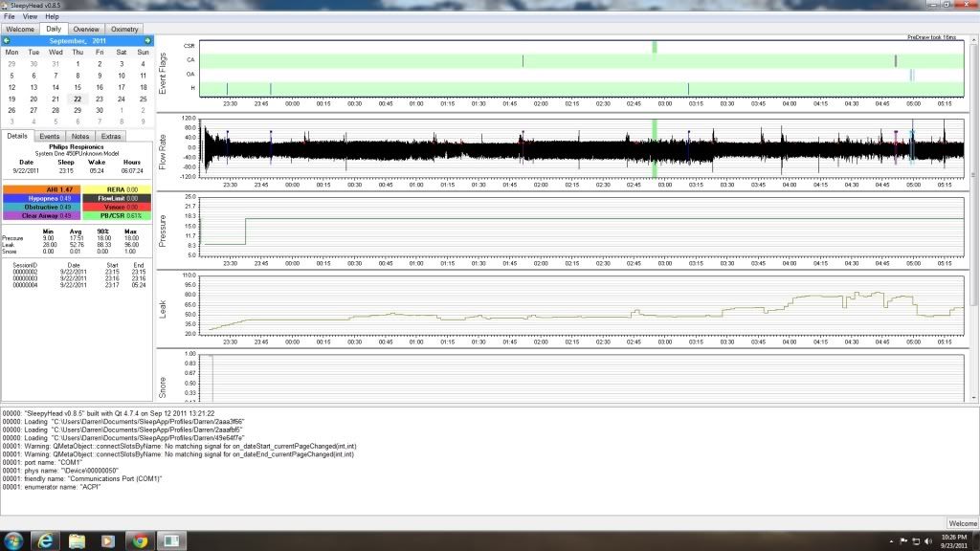Open Windows Media Player from taskbar

[107, 540]
